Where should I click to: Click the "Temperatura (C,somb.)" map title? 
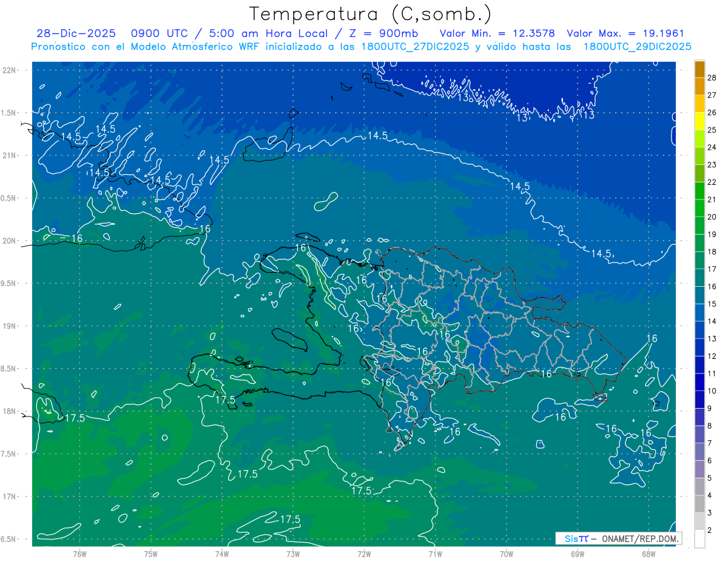click(370, 14)
